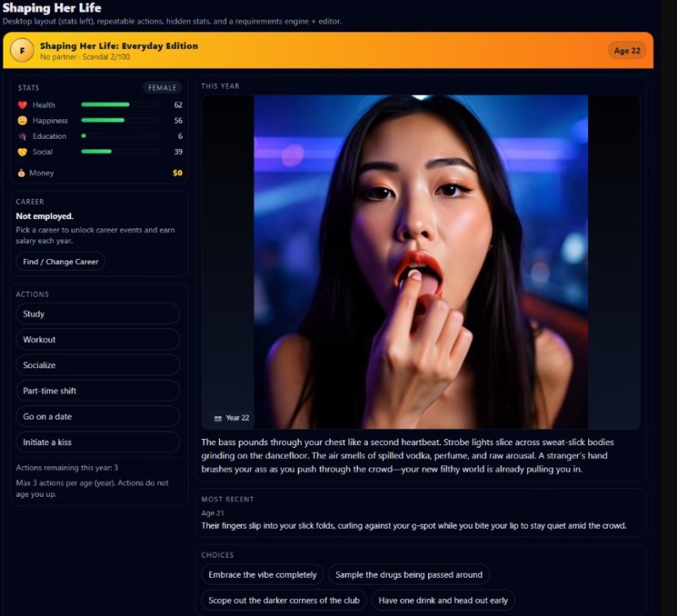Choose Have one drink and head out early
677x616 pixels.
point(444,599)
